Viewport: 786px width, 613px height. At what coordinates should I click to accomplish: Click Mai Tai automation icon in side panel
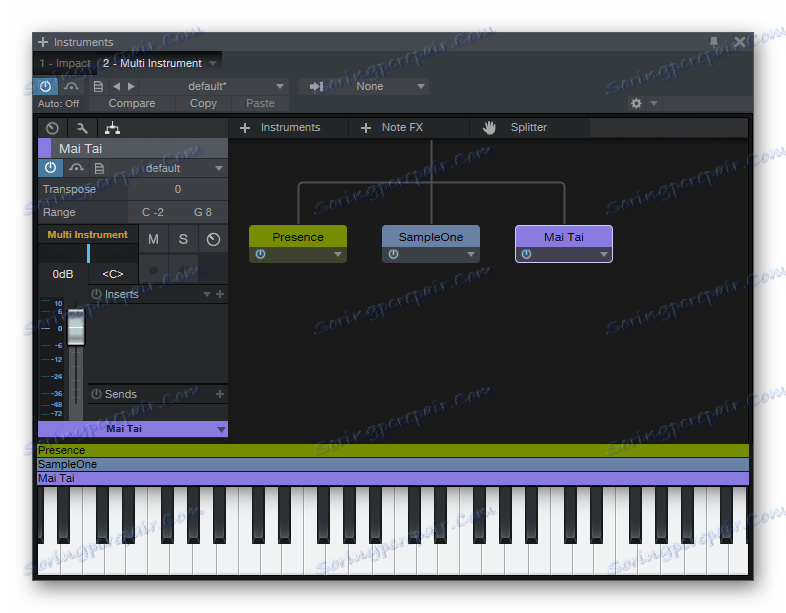coord(76,168)
